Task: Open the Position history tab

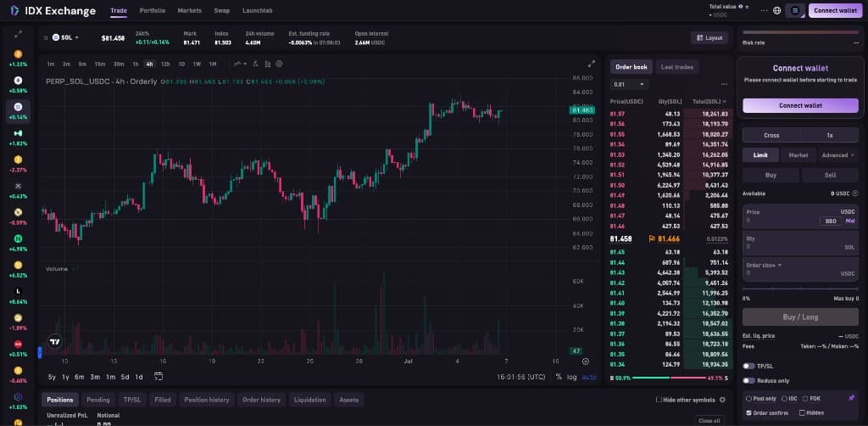Action: 207,400
